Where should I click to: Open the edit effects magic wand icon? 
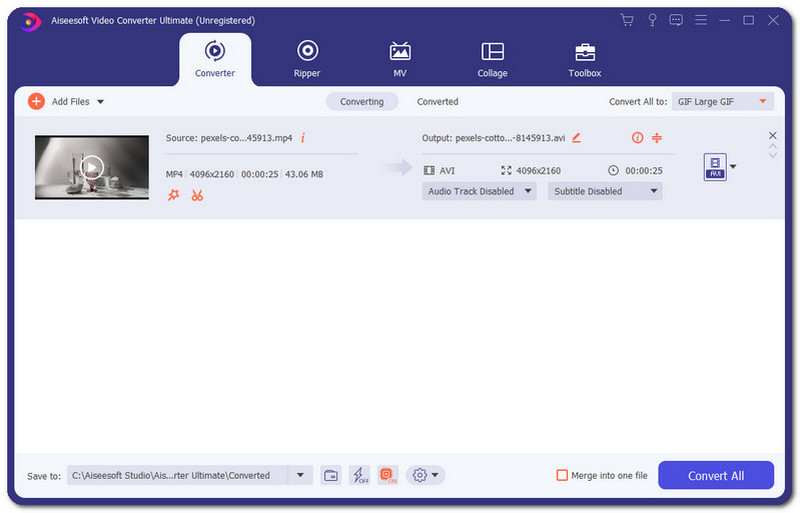tap(173, 195)
